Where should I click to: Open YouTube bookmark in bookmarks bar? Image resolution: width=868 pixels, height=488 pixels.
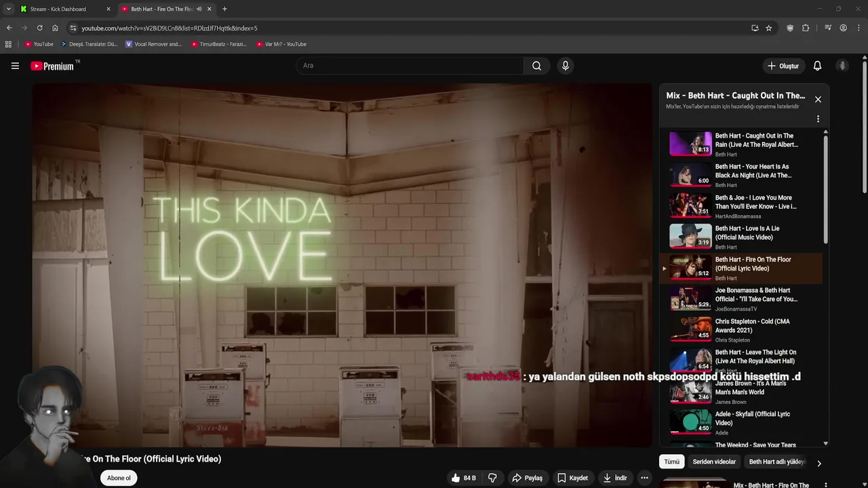point(39,44)
